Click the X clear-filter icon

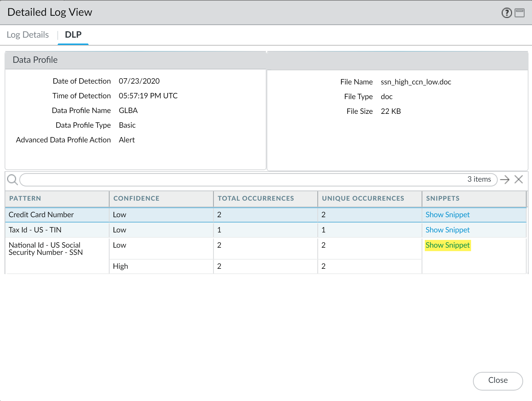pyautogui.click(x=519, y=180)
